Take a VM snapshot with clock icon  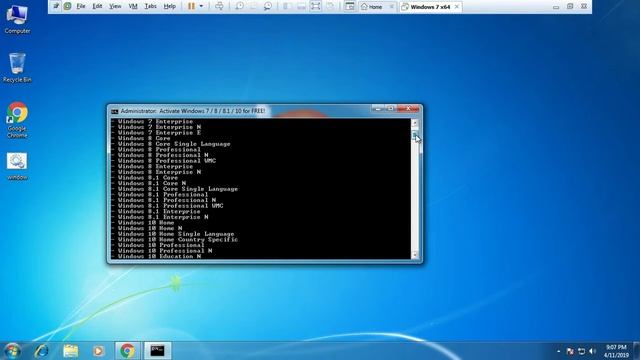(240, 6)
